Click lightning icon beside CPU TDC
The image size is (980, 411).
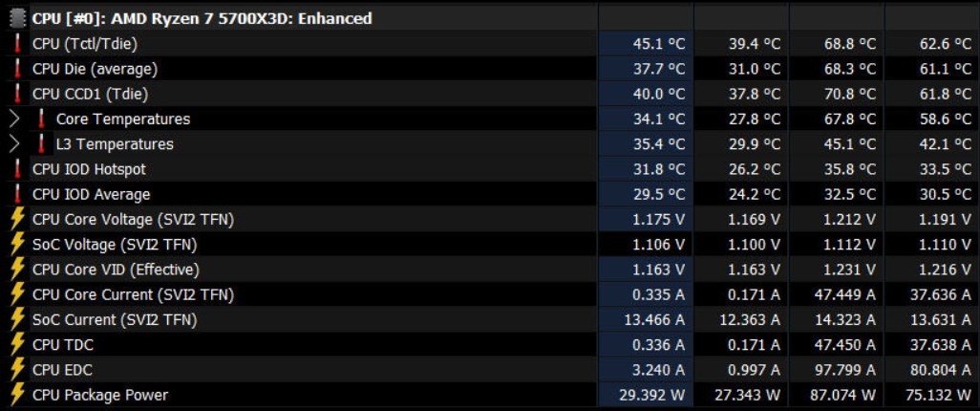coord(18,345)
